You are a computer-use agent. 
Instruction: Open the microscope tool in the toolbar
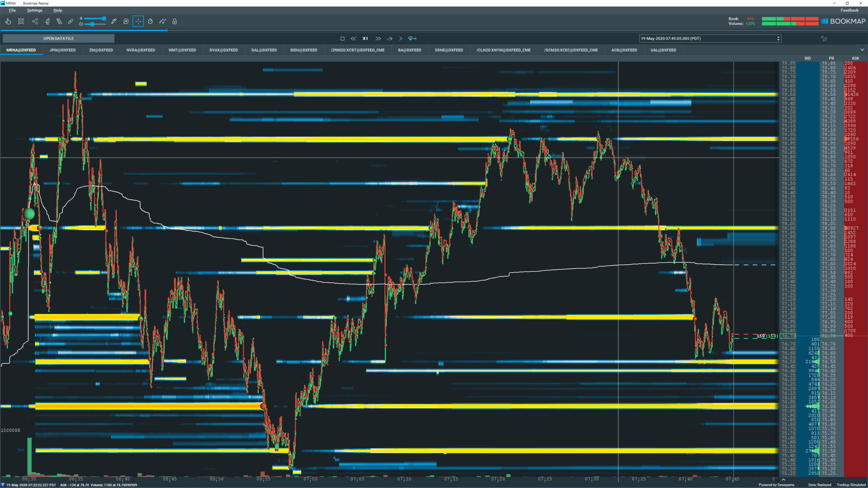pyautogui.click(x=47, y=21)
